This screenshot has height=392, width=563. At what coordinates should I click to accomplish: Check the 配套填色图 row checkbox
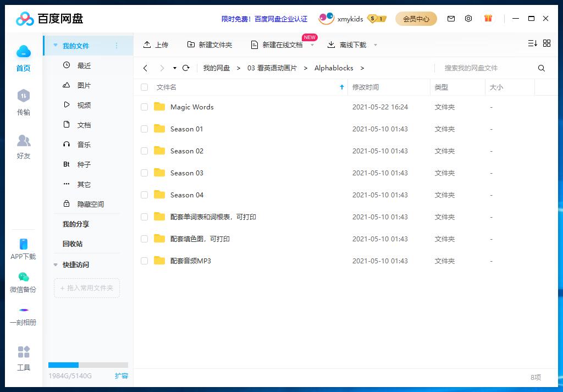coord(145,239)
